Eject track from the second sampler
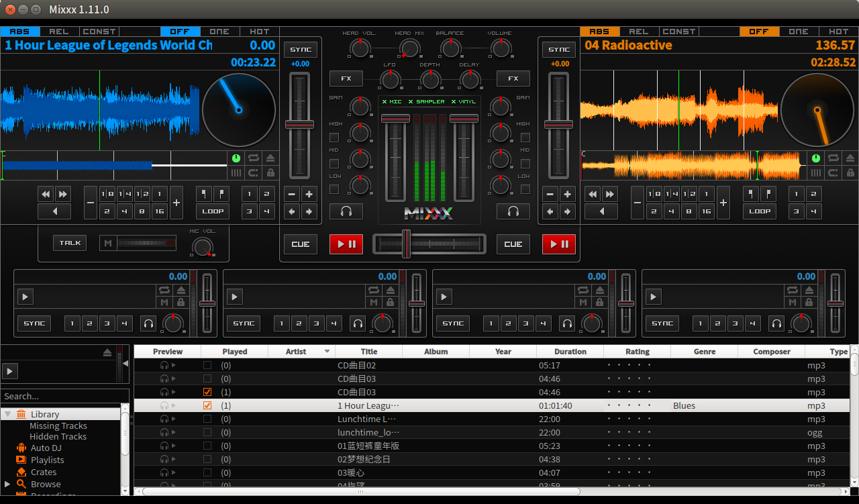 click(x=391, y=290)
